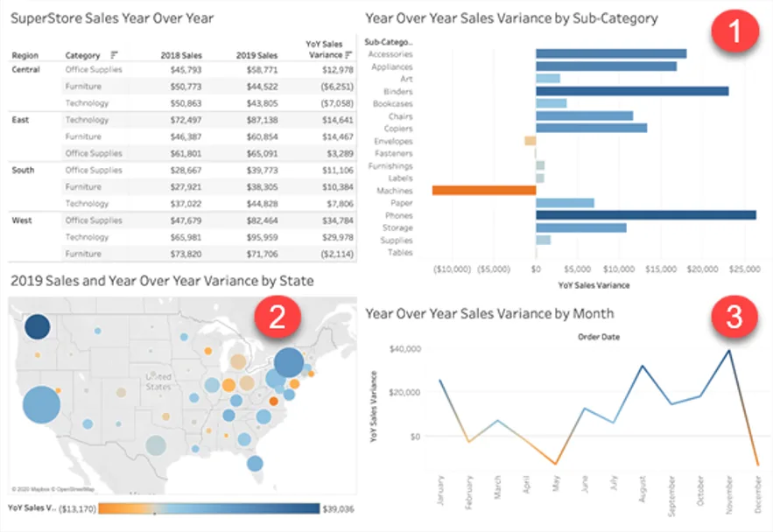Click the Bookcases sub-category label
Viewport: 773px width, 532px height.
tap(393, 103)
